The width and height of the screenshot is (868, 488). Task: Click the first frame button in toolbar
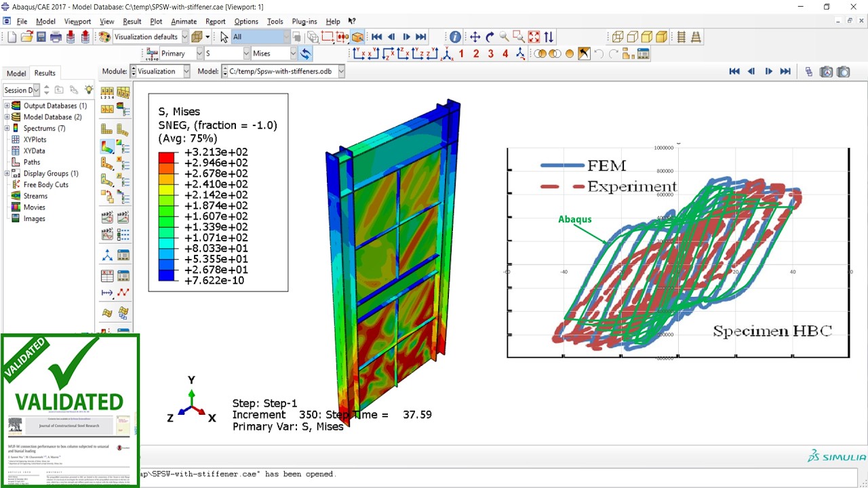(x=376, y=37)
